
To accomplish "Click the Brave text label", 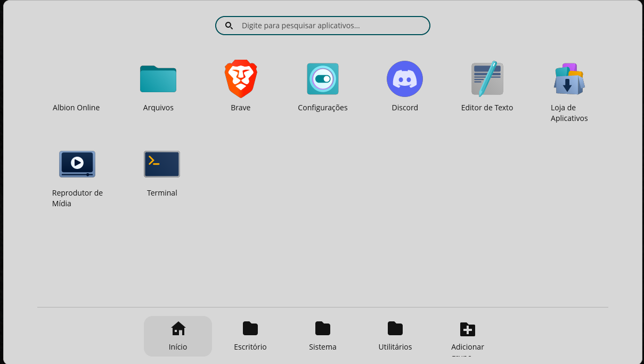I will click(241, 108).
